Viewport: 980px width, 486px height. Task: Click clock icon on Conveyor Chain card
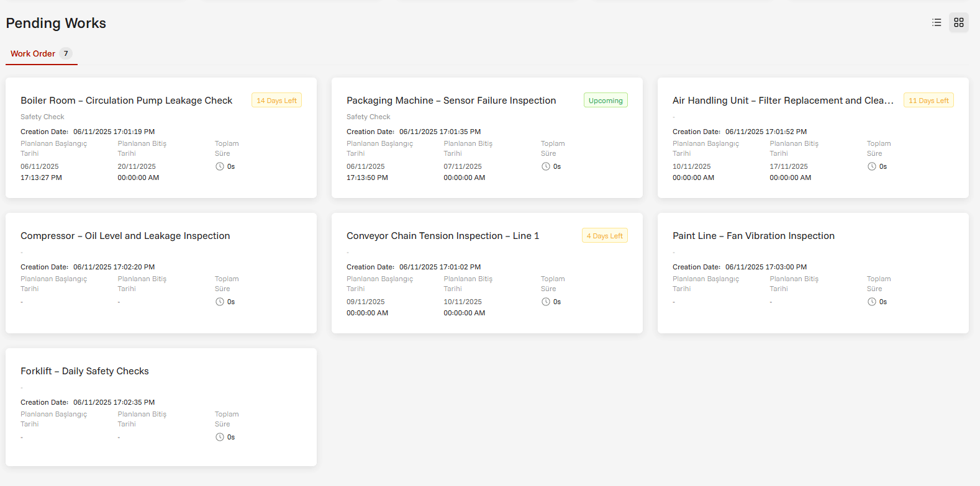tap(546, 302)
